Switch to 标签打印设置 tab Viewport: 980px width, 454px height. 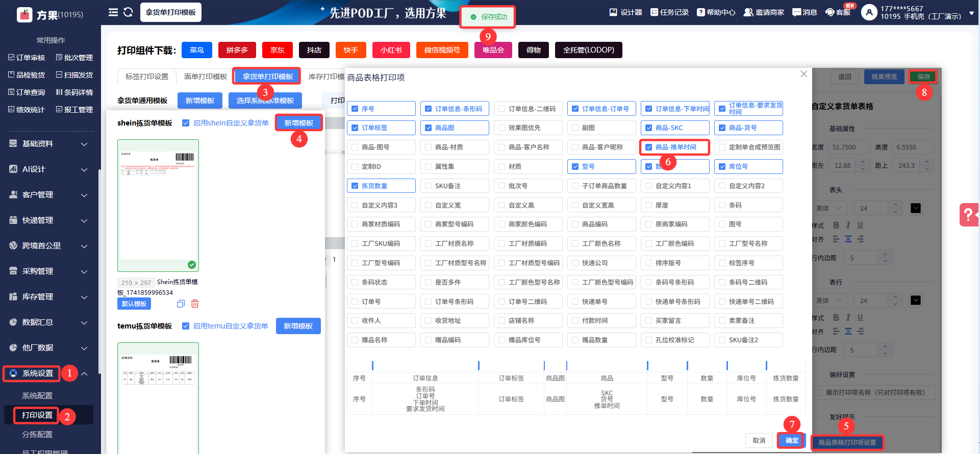[147, 77]
